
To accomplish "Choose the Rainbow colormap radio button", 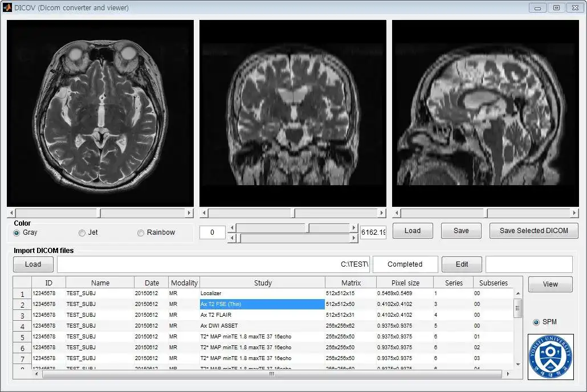I will [x=141, y=233].
